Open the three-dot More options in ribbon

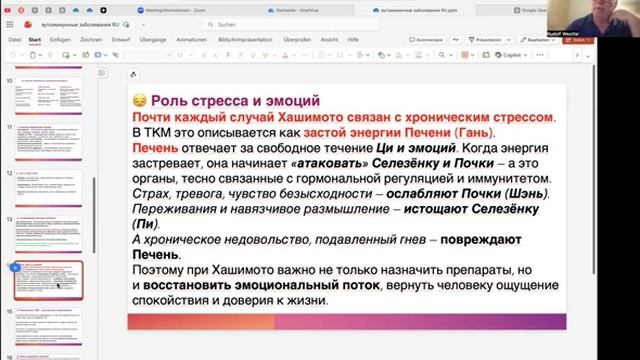tap(540, 55)
